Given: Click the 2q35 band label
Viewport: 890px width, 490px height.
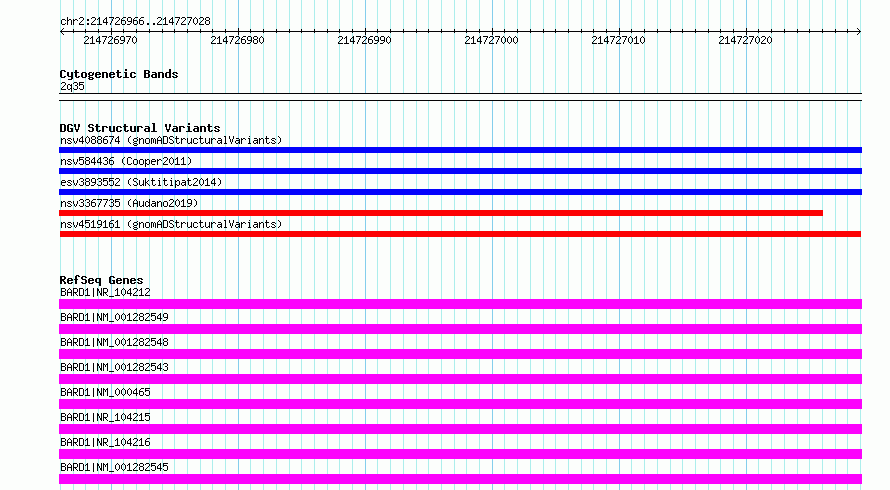Looking at the screenshot, I should pos(72,86).
